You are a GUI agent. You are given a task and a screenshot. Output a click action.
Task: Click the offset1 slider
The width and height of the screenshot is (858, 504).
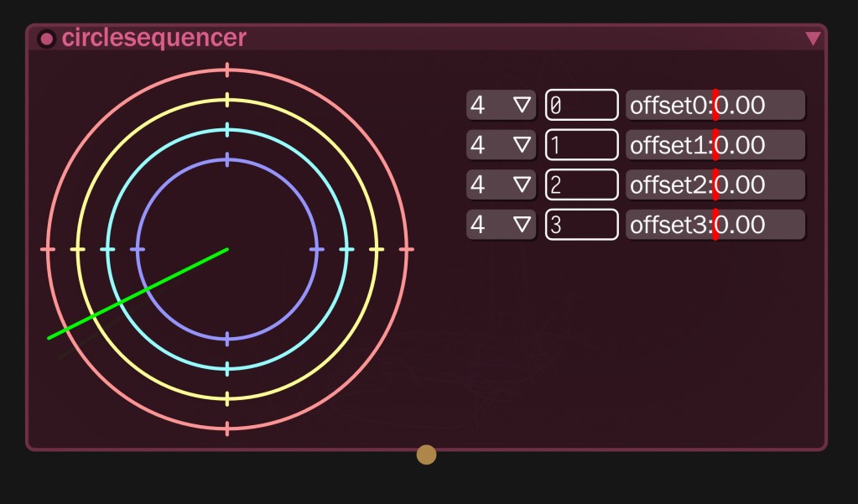coord(715,145)
